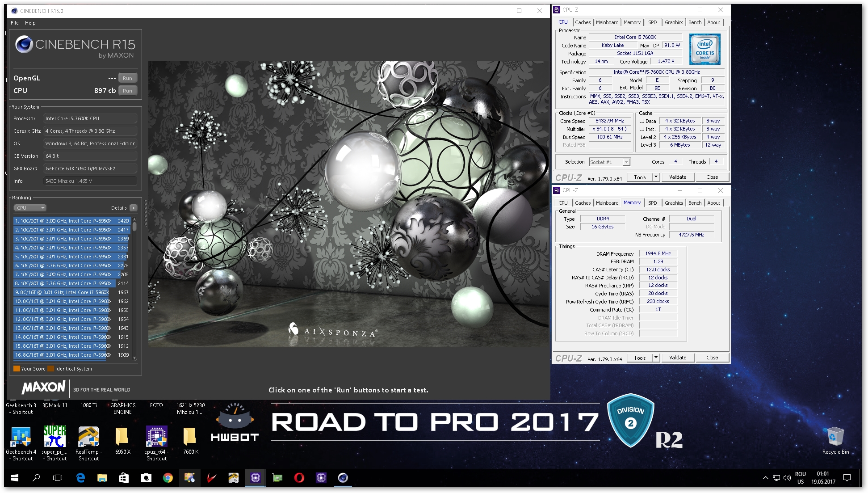Open Details arrow in Ranking panel
Viewport: 868px width, 493px height.
(x=133, y=208)
